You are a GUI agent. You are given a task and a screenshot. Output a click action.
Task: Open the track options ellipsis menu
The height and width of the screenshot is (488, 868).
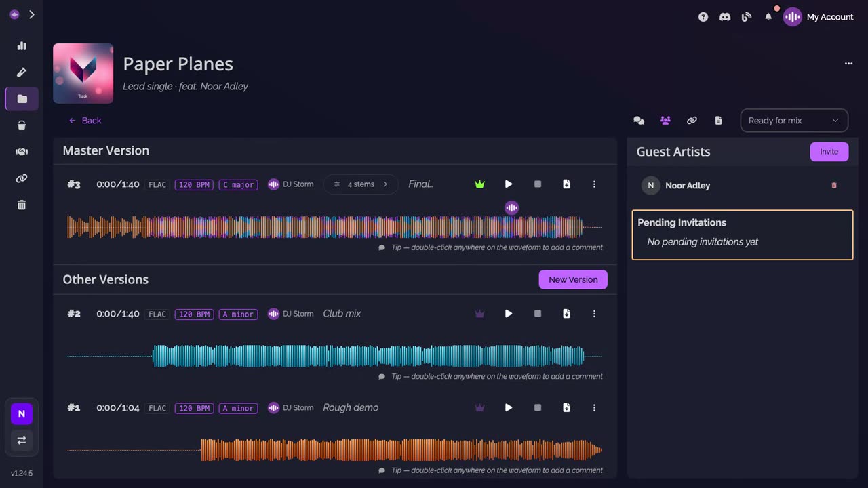click(848, 64)
